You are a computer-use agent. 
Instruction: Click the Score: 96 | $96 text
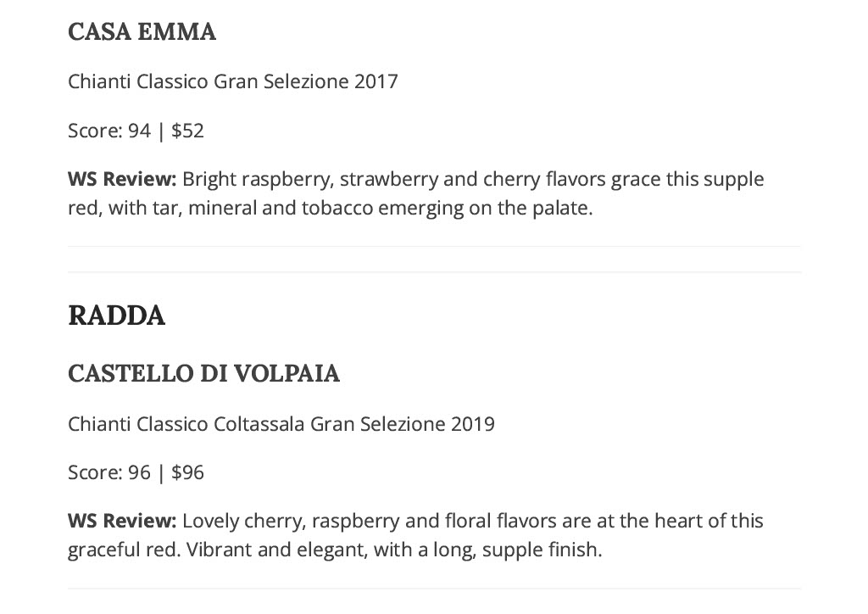click(x=136, y=473)
